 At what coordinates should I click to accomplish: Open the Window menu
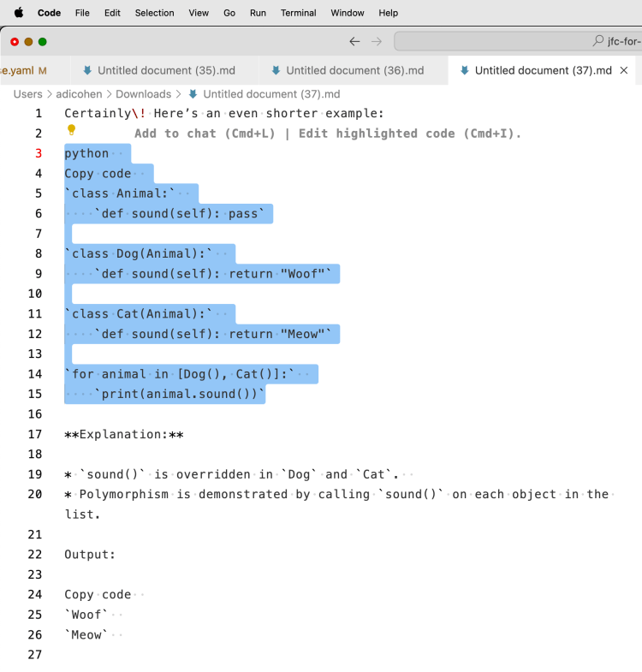click(x=348, y=13)
